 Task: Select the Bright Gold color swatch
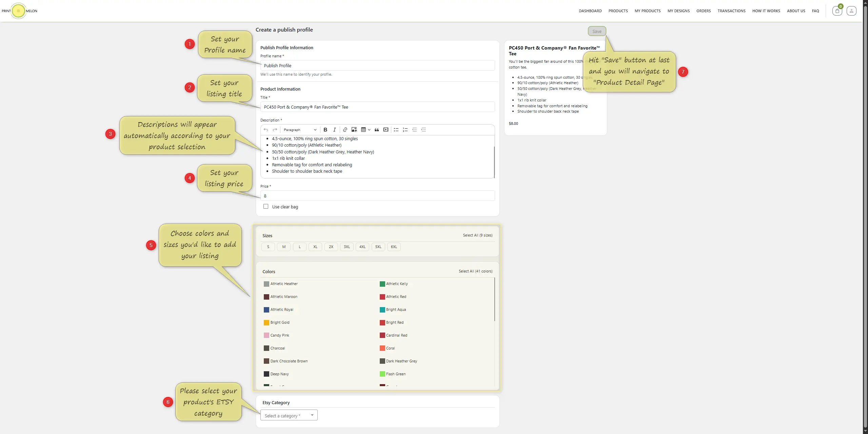(x=267, y=323)
